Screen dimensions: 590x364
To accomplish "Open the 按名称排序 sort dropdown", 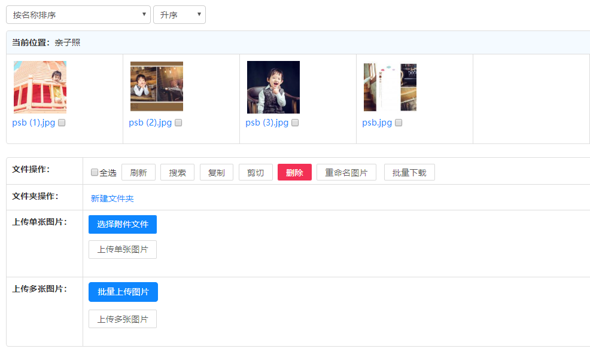I will (78, 15).
